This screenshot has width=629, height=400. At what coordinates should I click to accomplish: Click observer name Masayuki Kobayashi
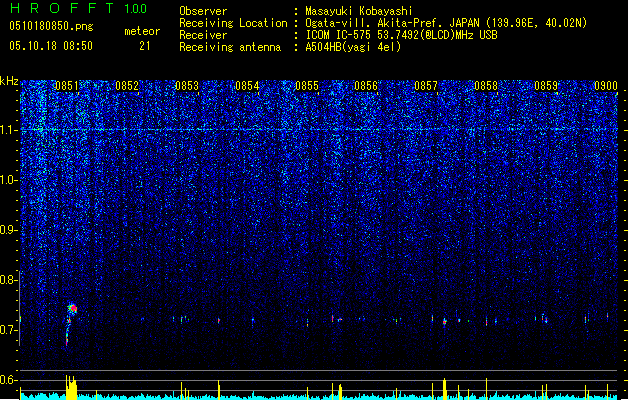(x=359, y=11)
